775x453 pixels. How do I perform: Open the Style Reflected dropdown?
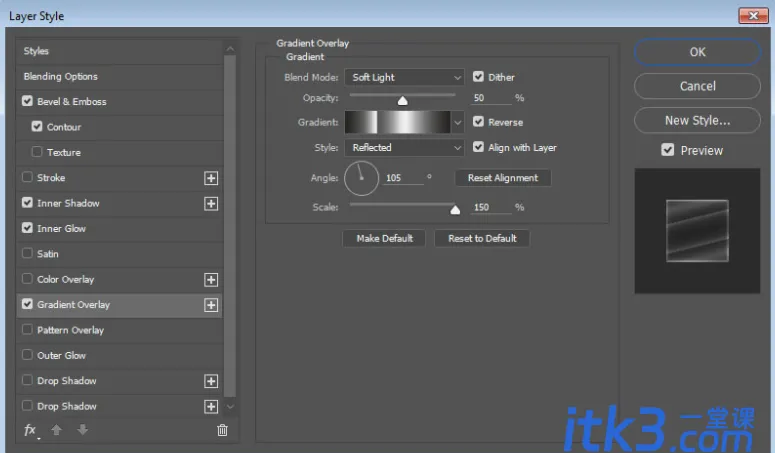(404, 148)
